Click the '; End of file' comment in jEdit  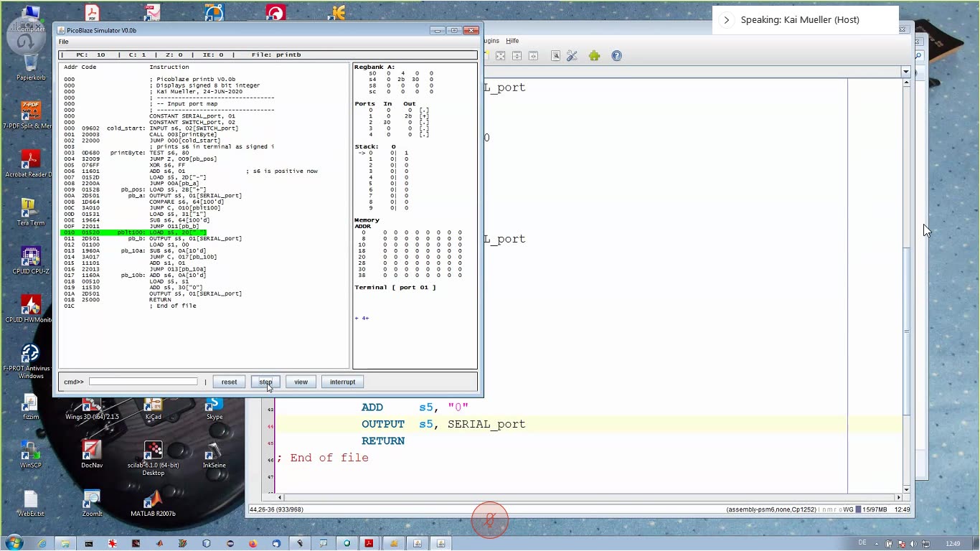coord(323,458)
